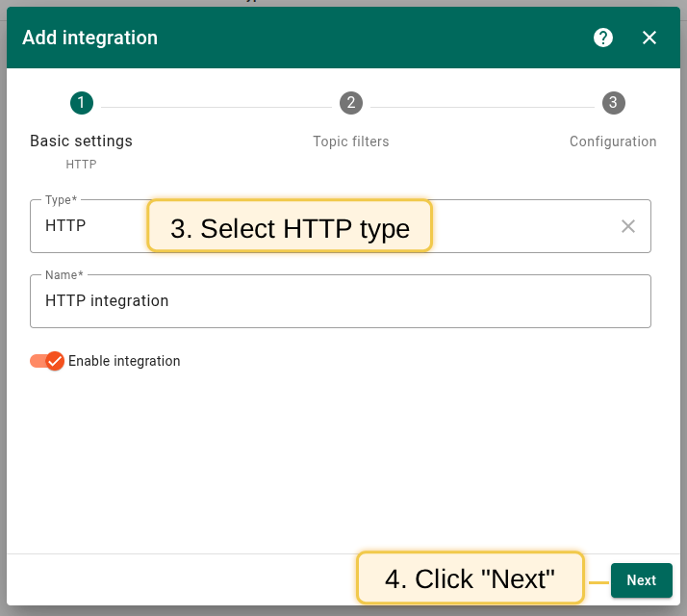Image resolution: width=687 pixels, height=616 pixels.
Task: Click the "4. Click Next" callout
Action: click(x=471, y=578)
